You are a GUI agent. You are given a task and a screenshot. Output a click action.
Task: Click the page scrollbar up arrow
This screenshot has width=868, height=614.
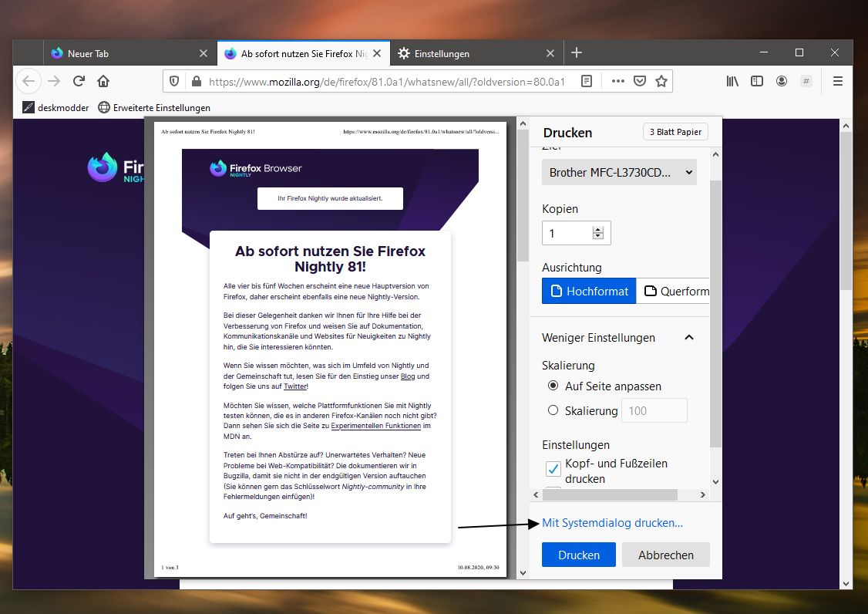point(846,125)
